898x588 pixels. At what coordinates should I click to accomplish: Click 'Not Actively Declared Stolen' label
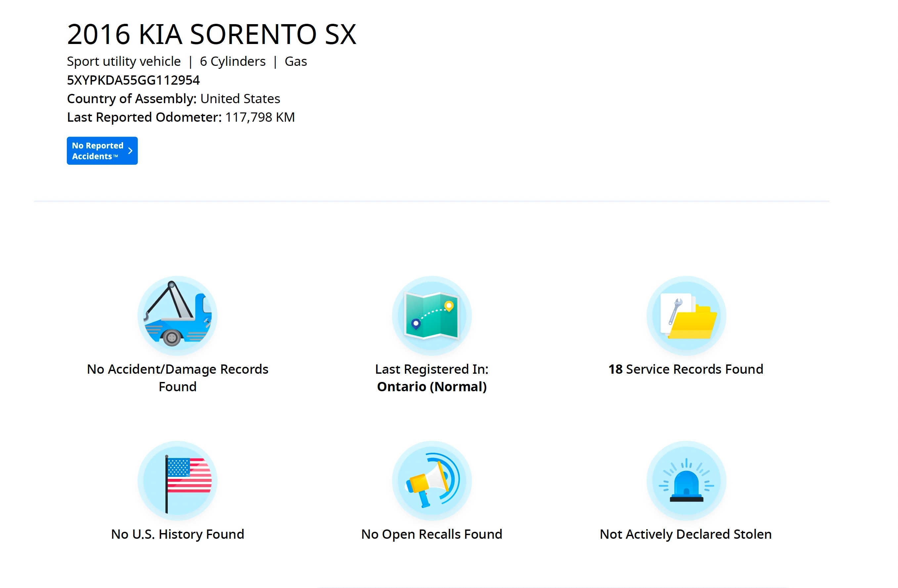[686, 534]
